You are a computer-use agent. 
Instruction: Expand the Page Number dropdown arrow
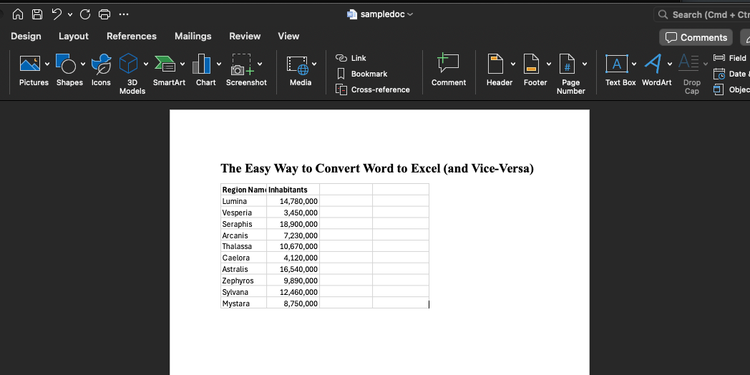585,64
